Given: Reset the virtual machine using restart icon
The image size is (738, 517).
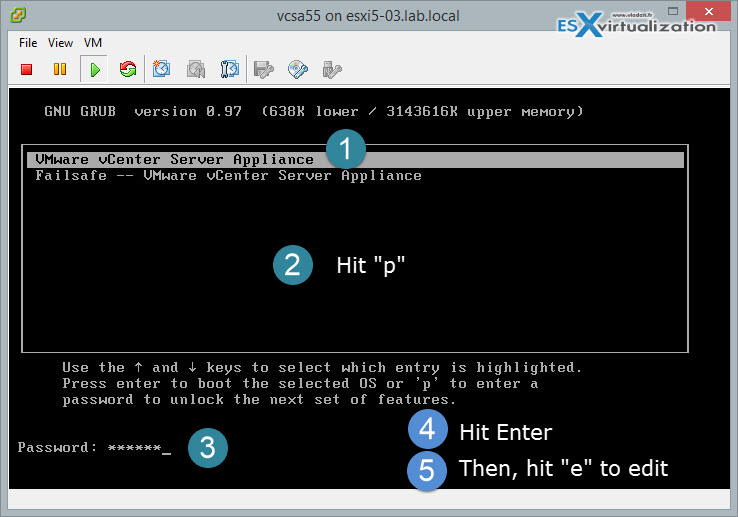Looking at the screenshot, I should coord(128,69).
